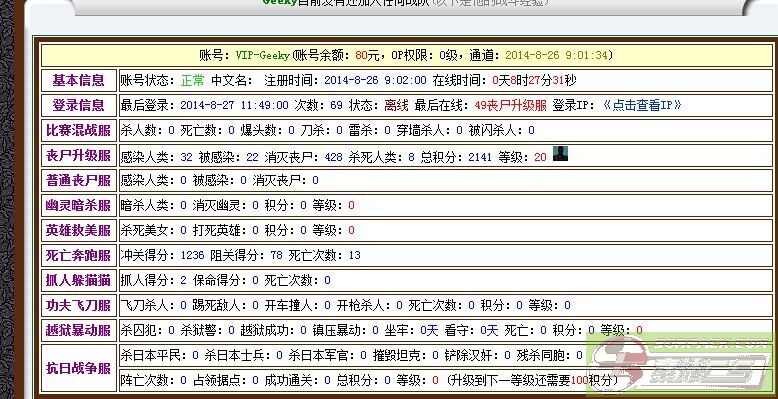Click the account balance 80元
This screenshot has height=399, width=778.
pyautogui.click(x=367, y=55)
